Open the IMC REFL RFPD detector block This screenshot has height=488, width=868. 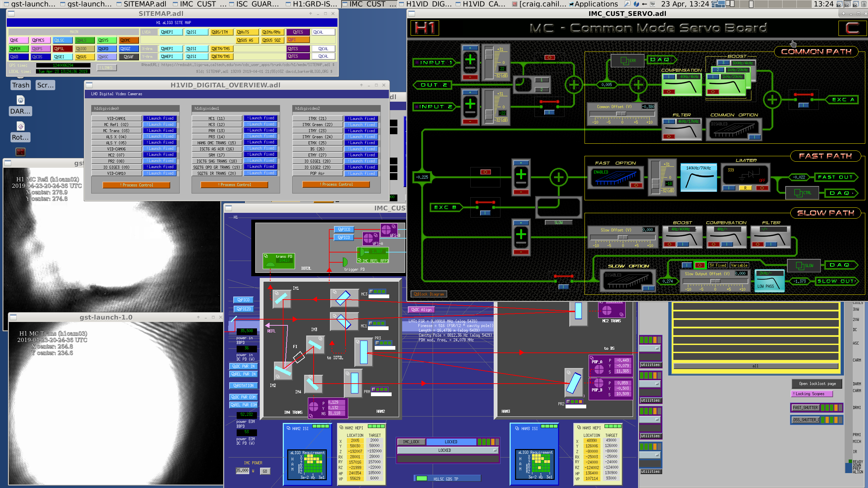(x=373, y=255)
